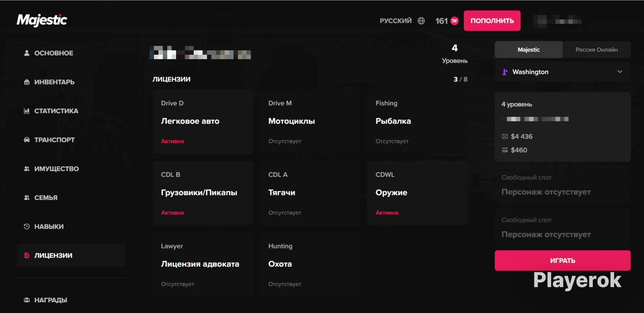Open the Транспорт car section
The height and width of the screenshot is (313, 644).
tap(49, 140)
